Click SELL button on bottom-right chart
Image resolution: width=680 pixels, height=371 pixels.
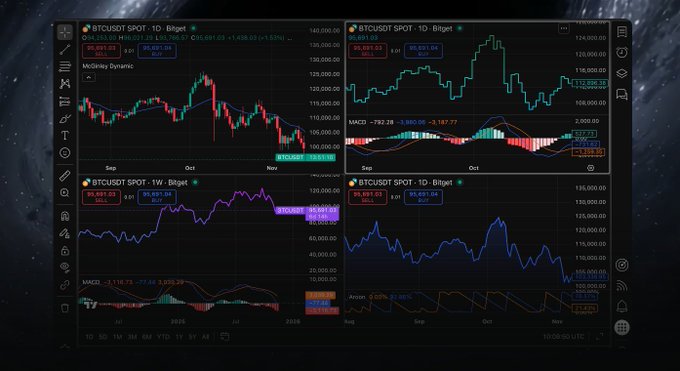coord(367,197)
